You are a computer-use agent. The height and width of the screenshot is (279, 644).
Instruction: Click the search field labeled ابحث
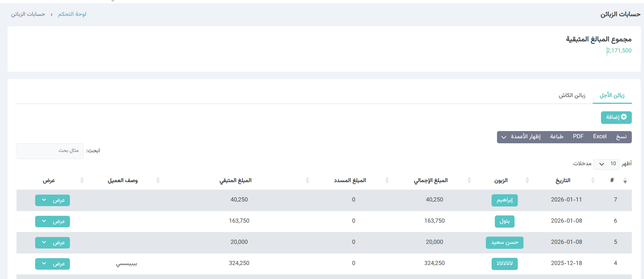click(50, 151)
